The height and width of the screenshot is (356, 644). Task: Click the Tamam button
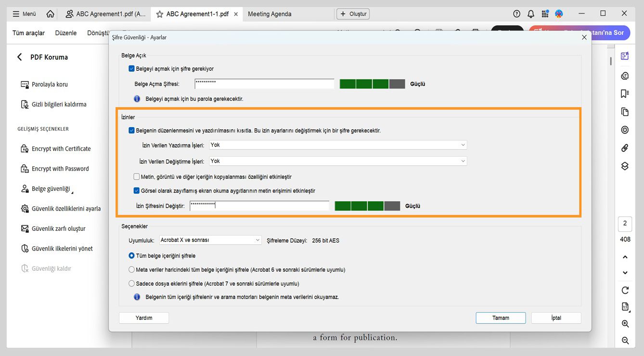pos(501,318)
